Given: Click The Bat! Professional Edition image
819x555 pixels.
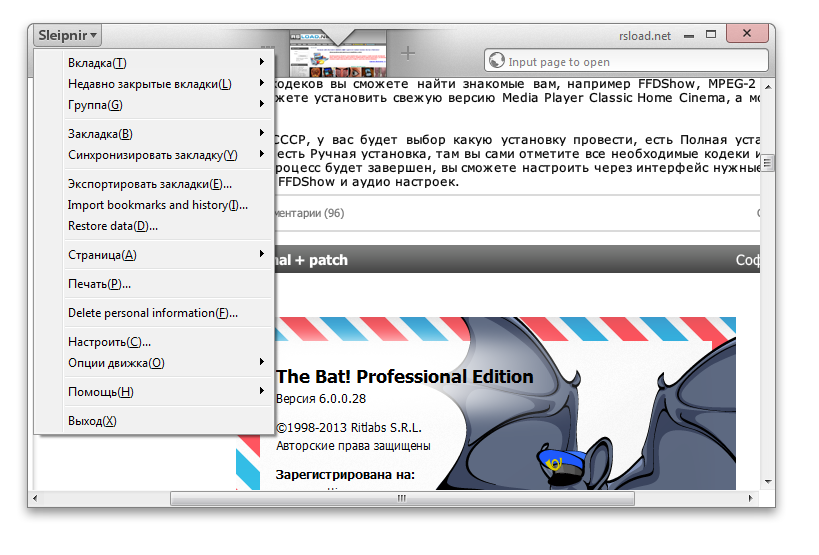Looking at the screenshot, I should tap(486, 403).
